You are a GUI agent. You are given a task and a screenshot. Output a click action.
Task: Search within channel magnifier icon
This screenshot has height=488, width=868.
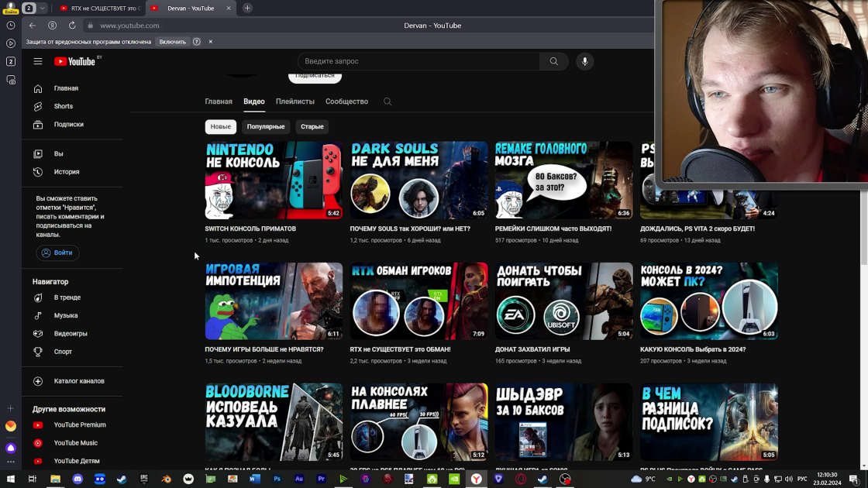coord(387,101)
